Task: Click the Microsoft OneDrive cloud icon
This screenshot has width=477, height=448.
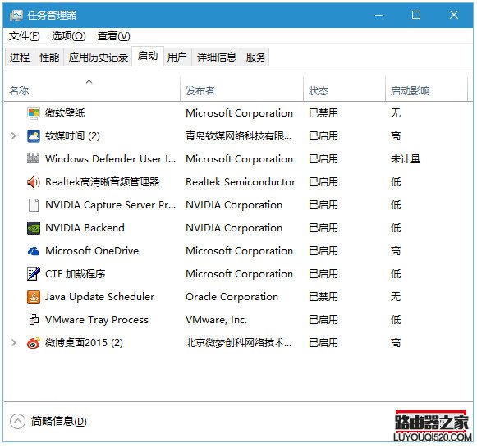Action: 33,251
